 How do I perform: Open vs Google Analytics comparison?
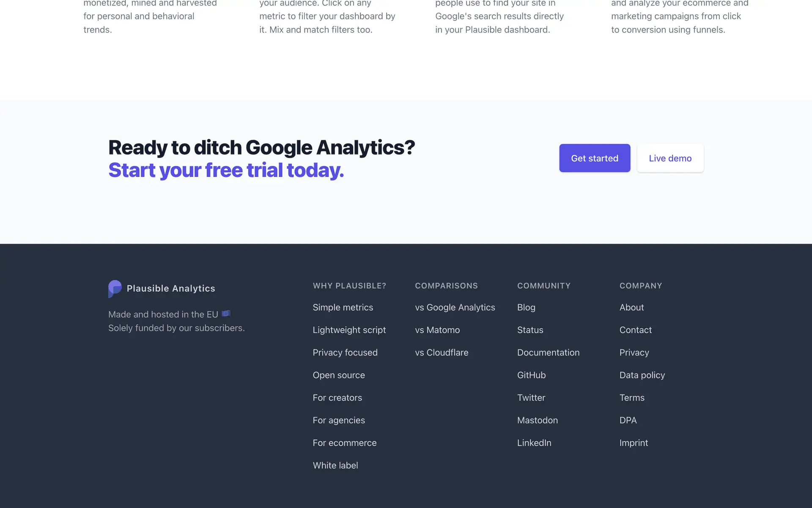point(455,307)
